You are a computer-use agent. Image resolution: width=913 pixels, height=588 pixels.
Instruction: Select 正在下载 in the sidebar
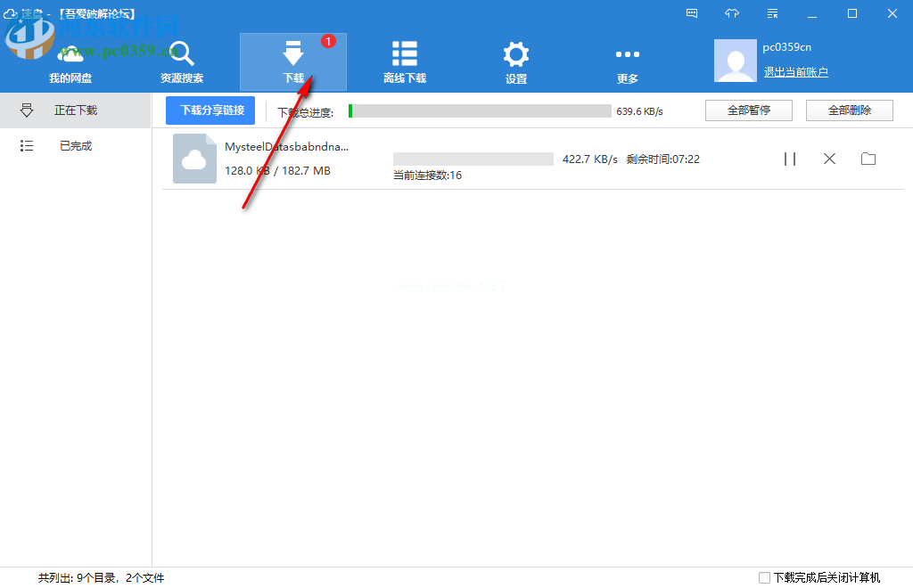76,110
